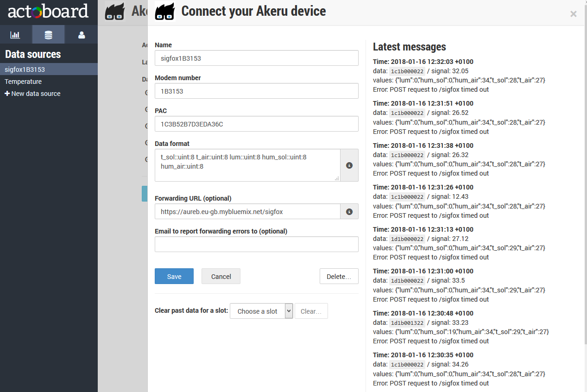Image resolution: width=587 pixels, height=392 pixels.
Task: Close the Connect your Akeru device dialog
Action: pyautogui.click(x=574, y=14)
